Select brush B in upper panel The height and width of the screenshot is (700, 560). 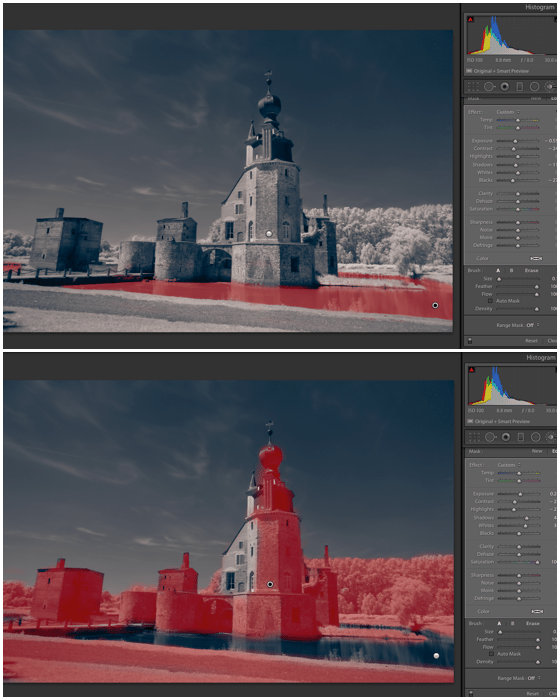tap(512, 271)
